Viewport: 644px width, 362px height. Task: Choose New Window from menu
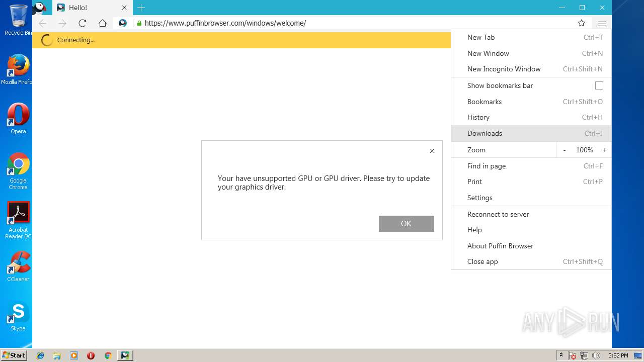(x=531, y=53)
